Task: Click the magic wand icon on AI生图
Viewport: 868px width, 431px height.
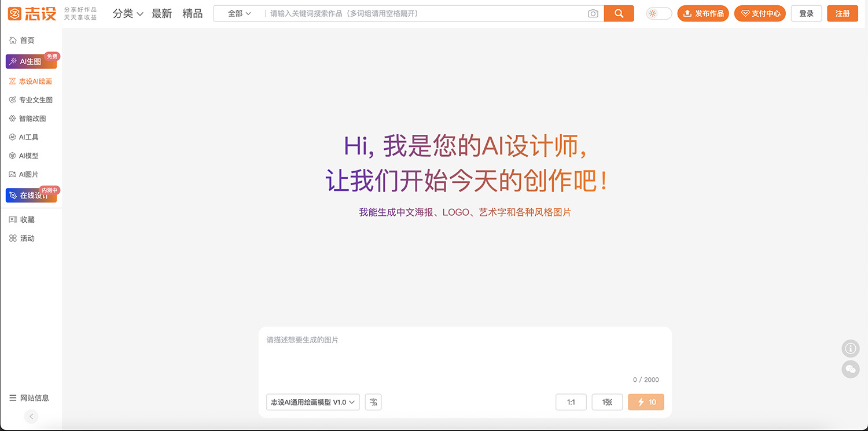Action: tap(13, 61)
